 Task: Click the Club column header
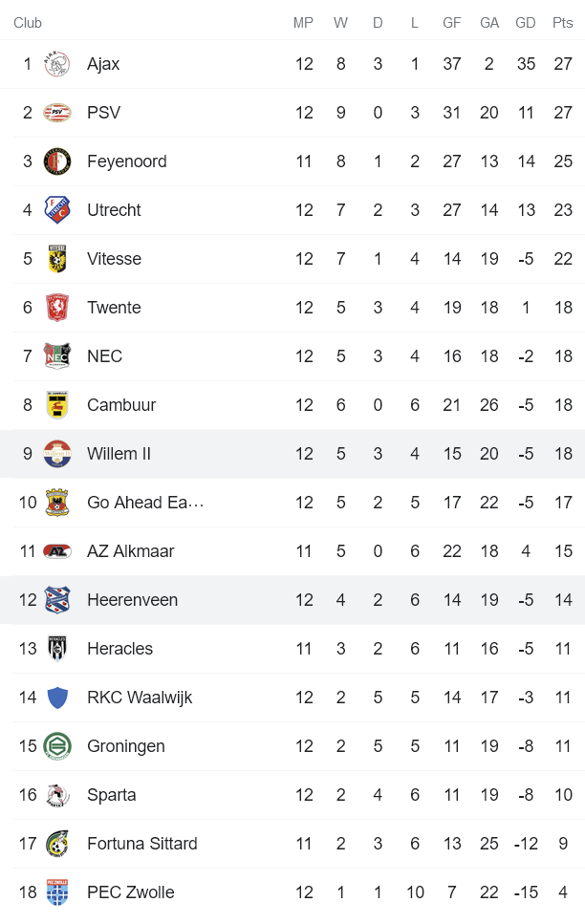click(x=28, y=22)
